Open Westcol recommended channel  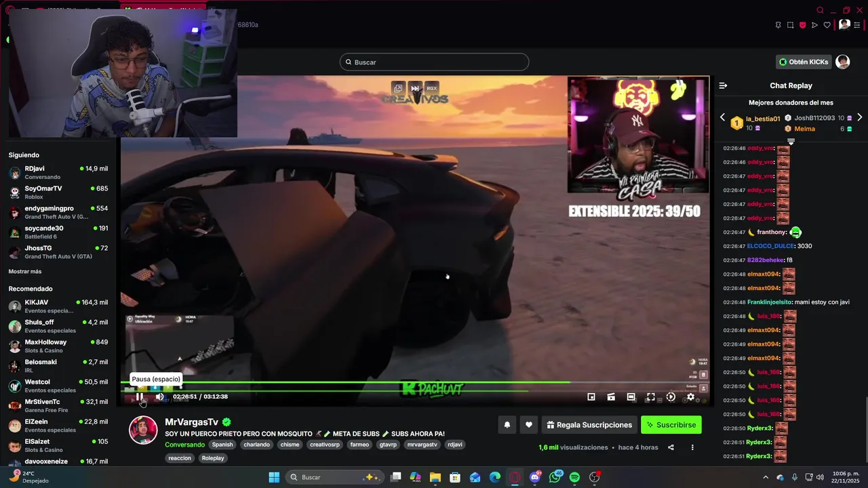(x=58, y=386)
